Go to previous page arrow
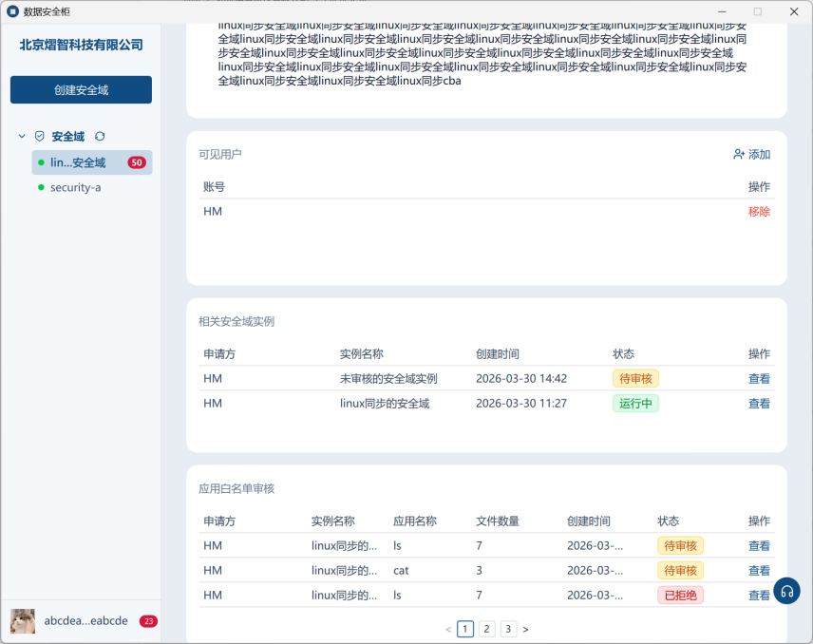This screenshot has height=644, width=813. [x=448, y=630]
